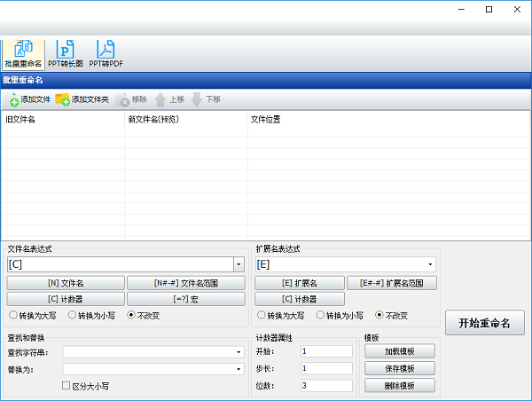Open the 查找字符串 dropdown list
The image size is (532, 401).
(239, 352)
